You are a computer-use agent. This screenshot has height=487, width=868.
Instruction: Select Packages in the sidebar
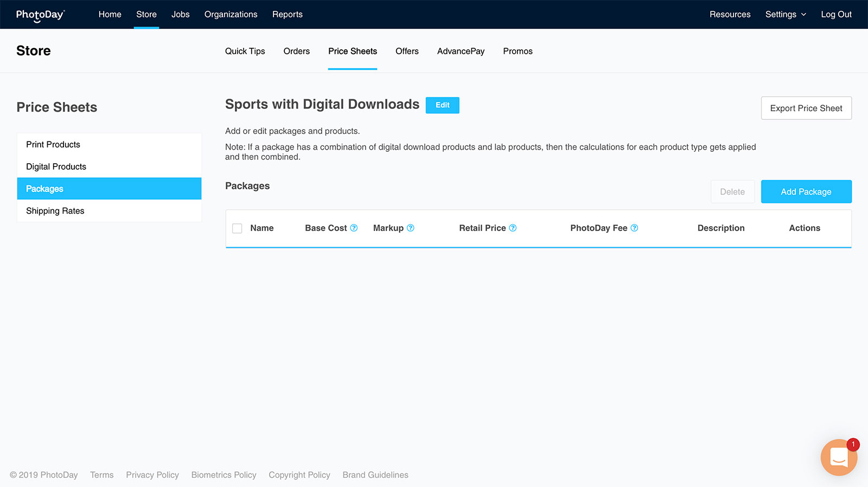pyautogui.click(x=109, y=189)
